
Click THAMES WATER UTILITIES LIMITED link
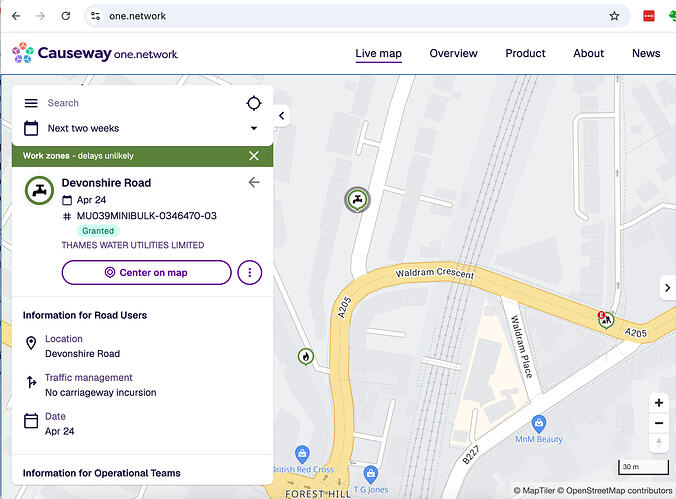tap(133, 245)
